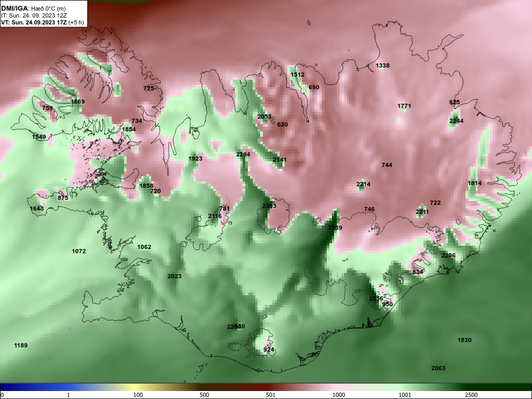The image size is (532, 399).
Task: Click the legend label 0
Action: (2, 395)
